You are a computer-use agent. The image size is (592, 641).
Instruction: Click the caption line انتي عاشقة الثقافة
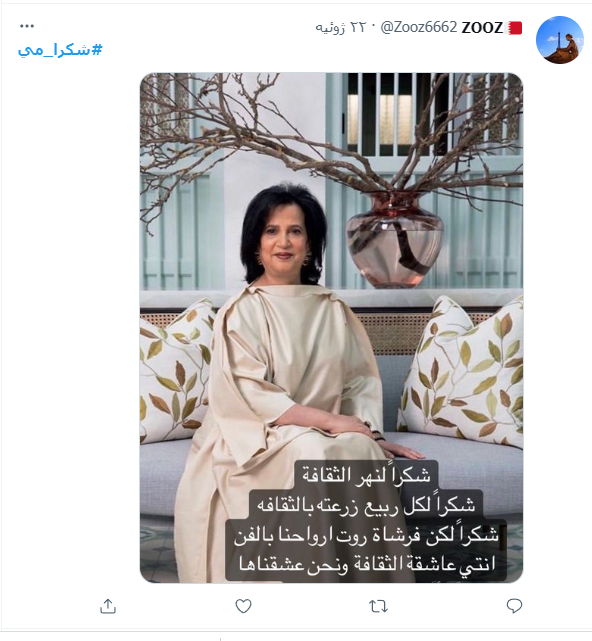tap(367, 564)
